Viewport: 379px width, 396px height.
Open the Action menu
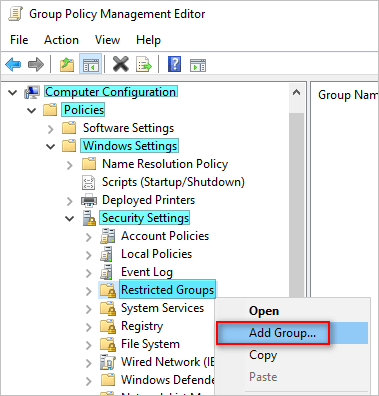tap(61, 40)
